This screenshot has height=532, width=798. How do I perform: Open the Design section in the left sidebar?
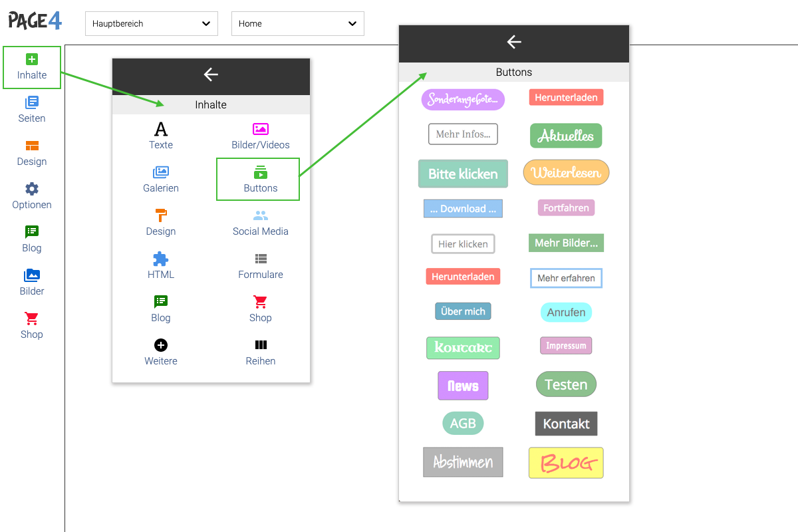pyautogui.click(x=32, y=154)
